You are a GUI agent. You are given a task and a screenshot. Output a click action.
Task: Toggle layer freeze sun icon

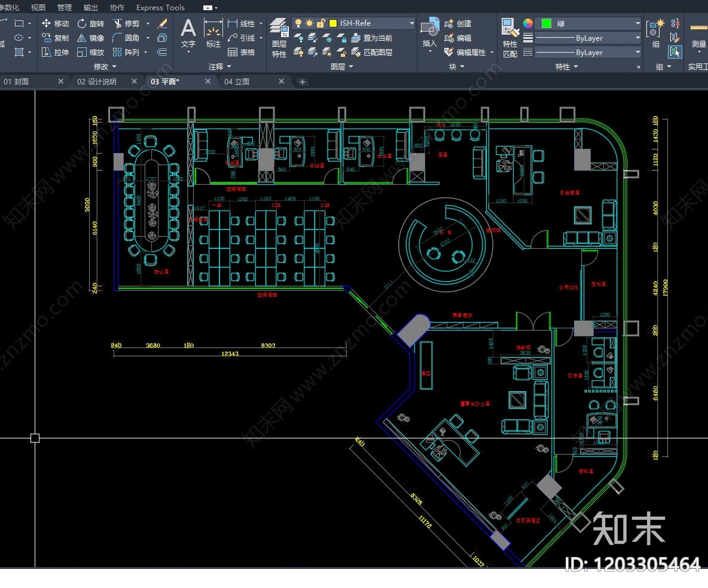(309, 23)
